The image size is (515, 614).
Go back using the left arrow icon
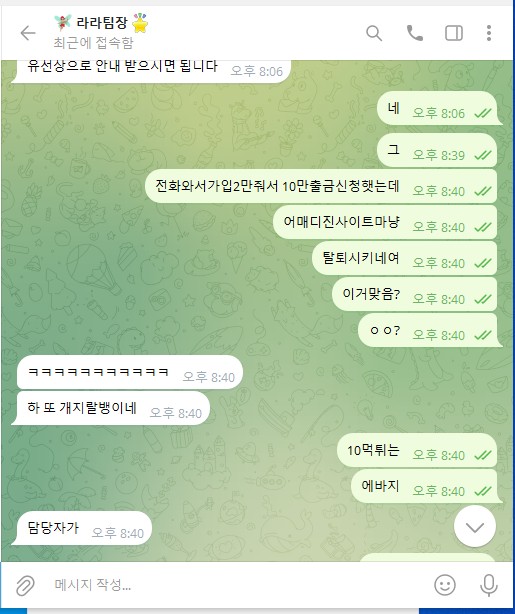tap(28, 33)
